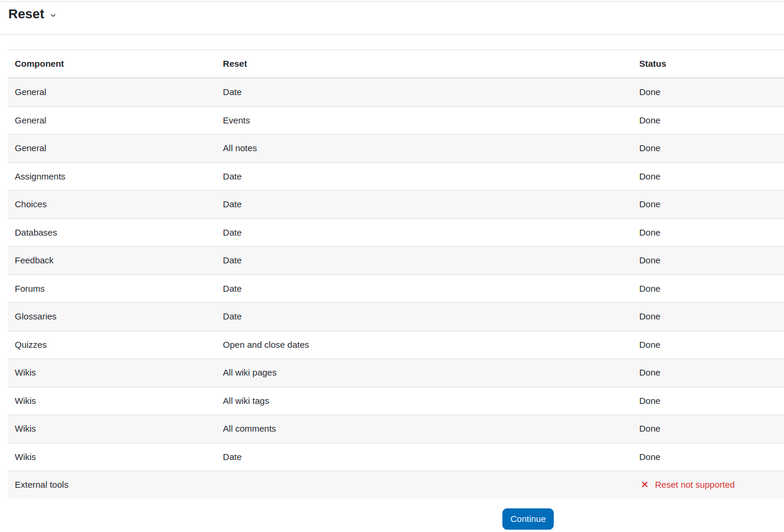Click the Glossaries component cell
Image resolution: width=784 pixels, height=532 pixels.
(x=35, y=316)
